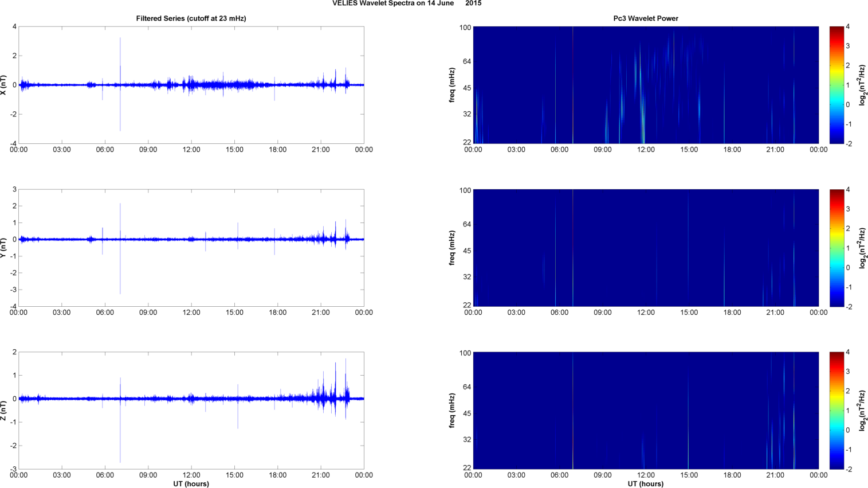Image resolution: width=868 pixels, height=488 pixels.
Task: Click 'freq (mHz)' label of top spectrogram
Action: (x=452, y=85)
